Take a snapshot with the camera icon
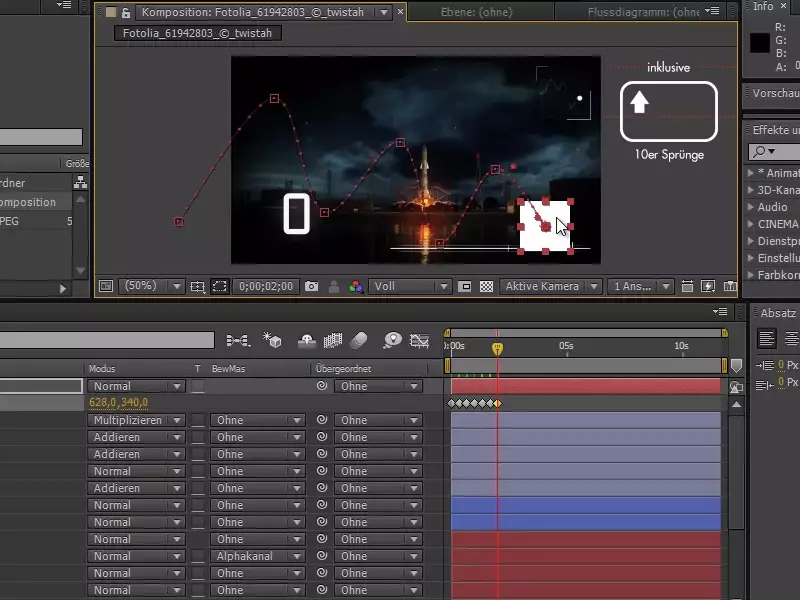This screenshot has height=600, width=800. (x=311, y=286)
